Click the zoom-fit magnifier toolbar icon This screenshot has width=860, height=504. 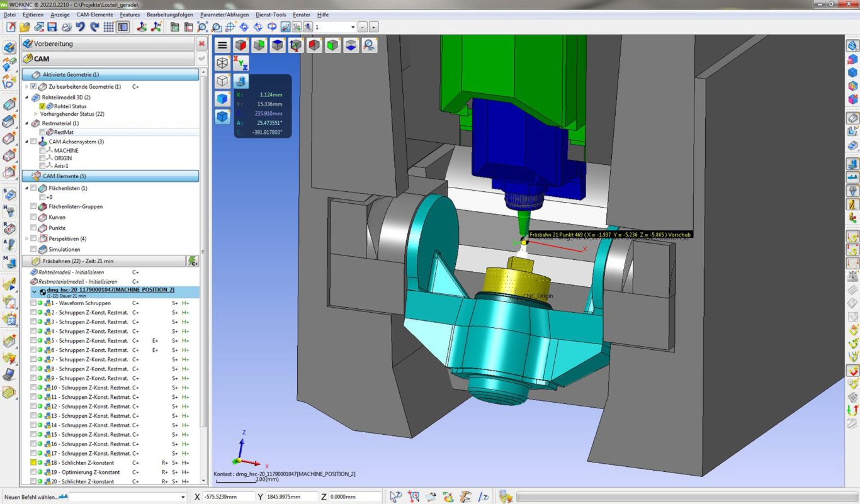pos(202,27)
